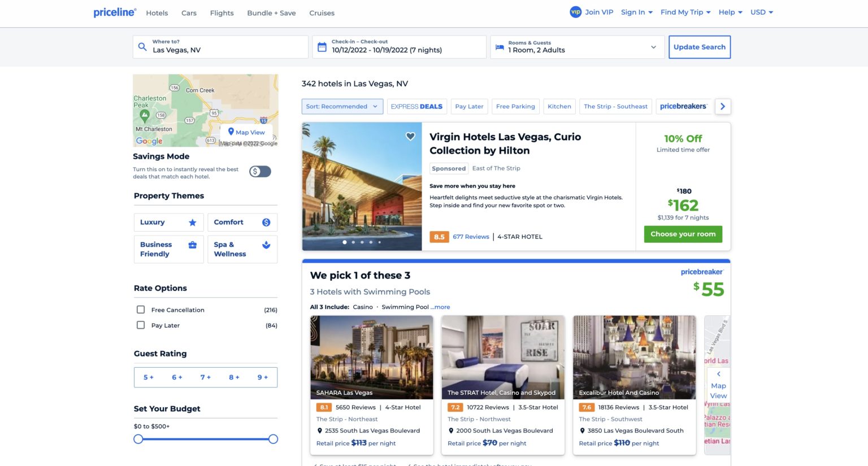Screen dimensions: 868x466
Task: Switch to the Flights tab
Action: 222,13
